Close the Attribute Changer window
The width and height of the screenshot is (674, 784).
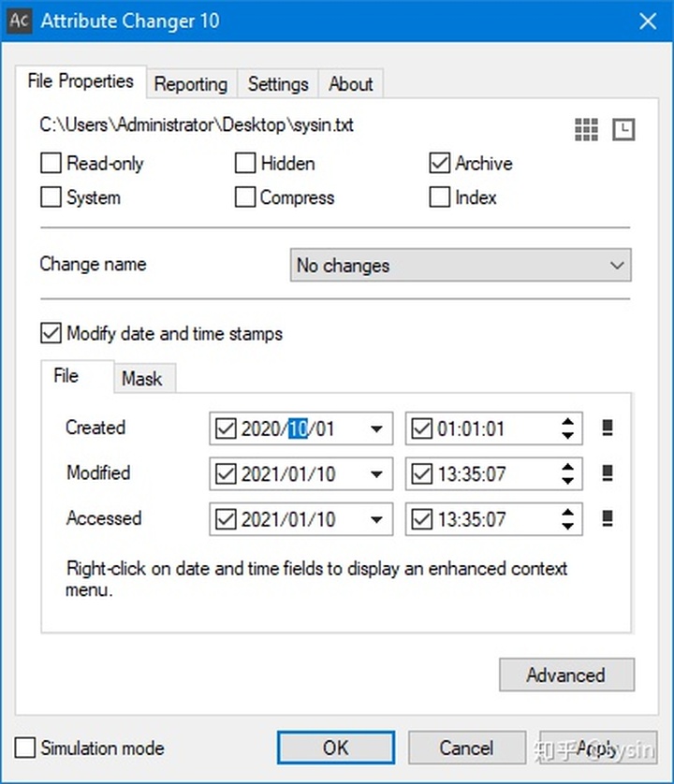pyautogui.click(x=648, y=21)
